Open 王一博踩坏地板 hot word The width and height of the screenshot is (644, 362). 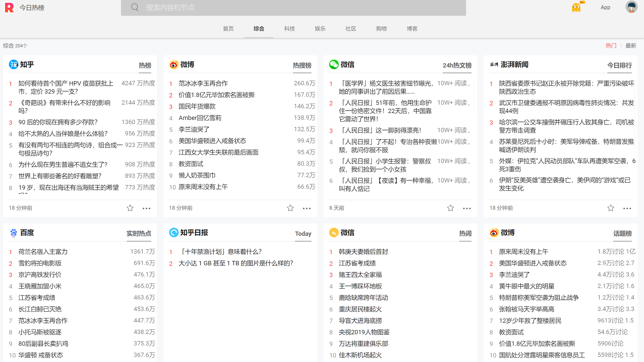360,286
